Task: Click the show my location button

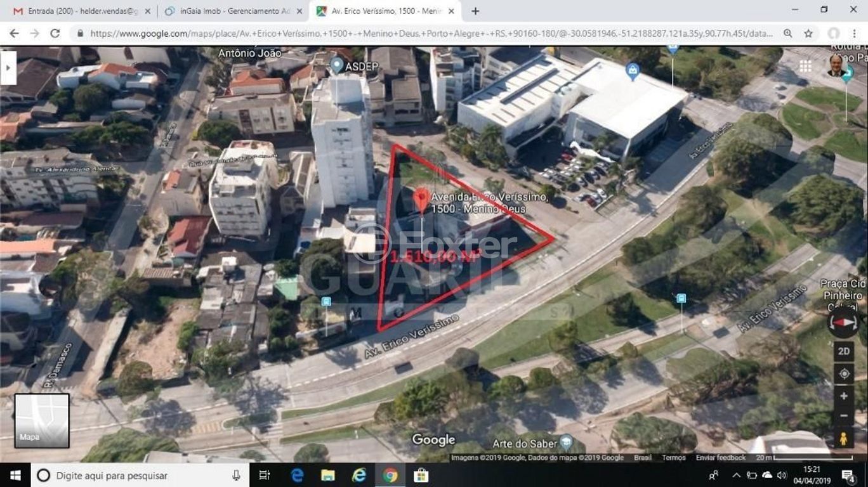Action: point(844,374)
